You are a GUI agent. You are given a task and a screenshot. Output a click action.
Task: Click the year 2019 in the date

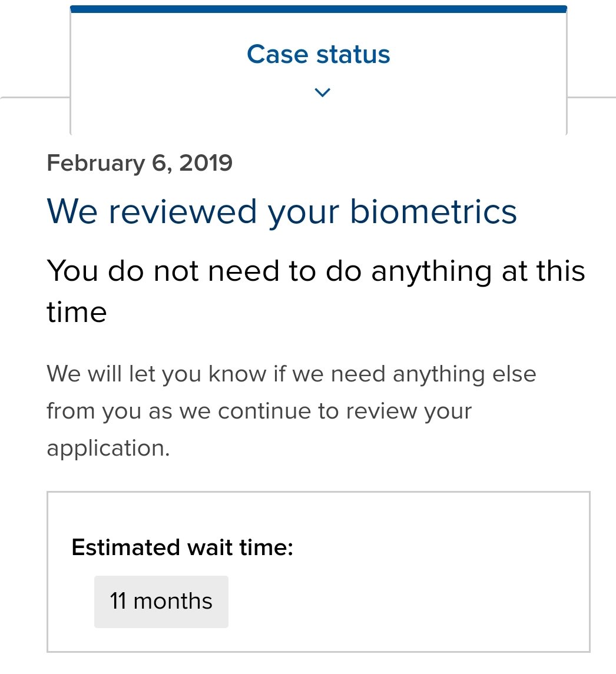(x=206, y=163)
